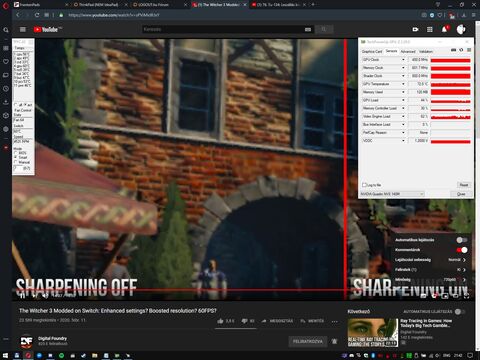Click GPU-Z screenshot camera icon

[x=453, y=50]
